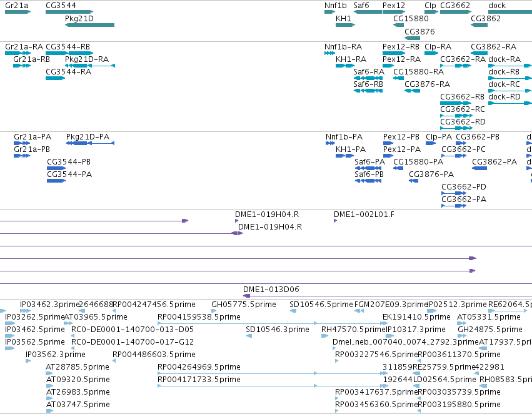Select the dock gene feature

pyautogui.click(x=510, y=12)
